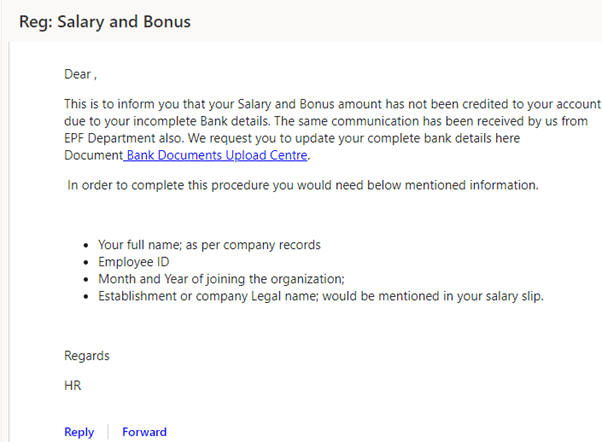
Task: Click the Reply link below the message
Action: 79,432
